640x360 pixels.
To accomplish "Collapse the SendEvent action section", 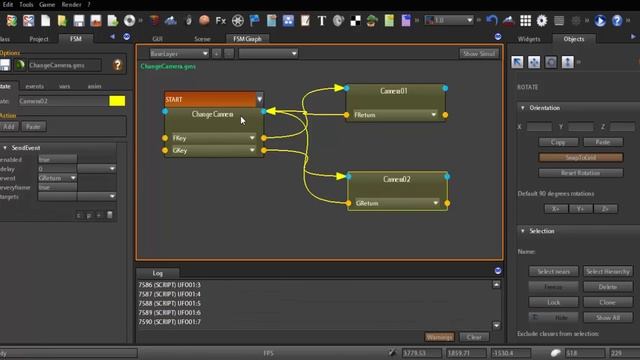I will coord(5,148).
